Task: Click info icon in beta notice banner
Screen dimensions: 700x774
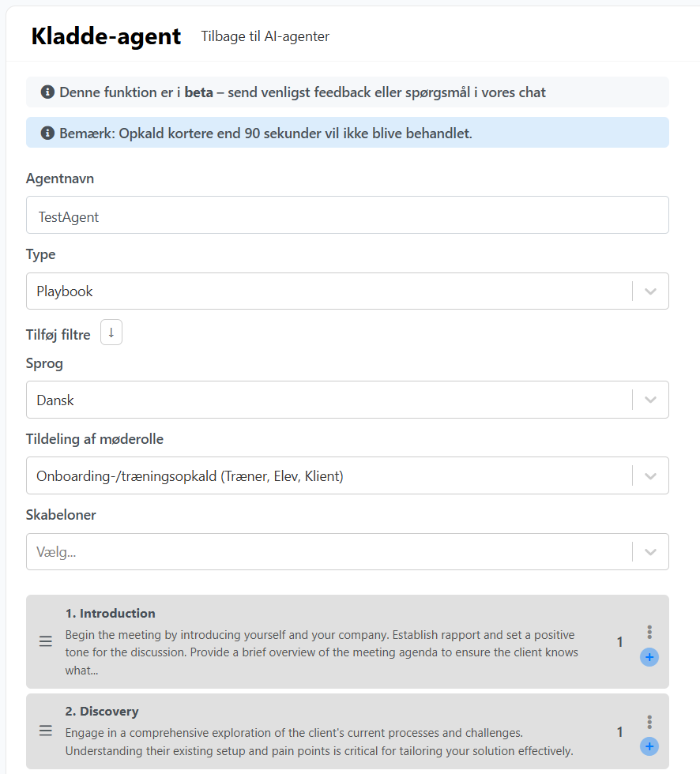Action: point(47,92)
